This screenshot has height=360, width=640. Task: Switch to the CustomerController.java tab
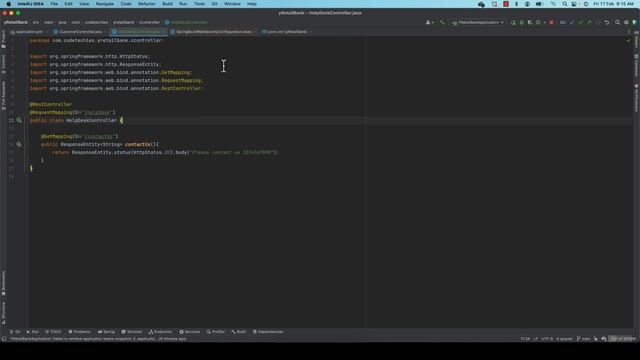[x=78, y=31]
